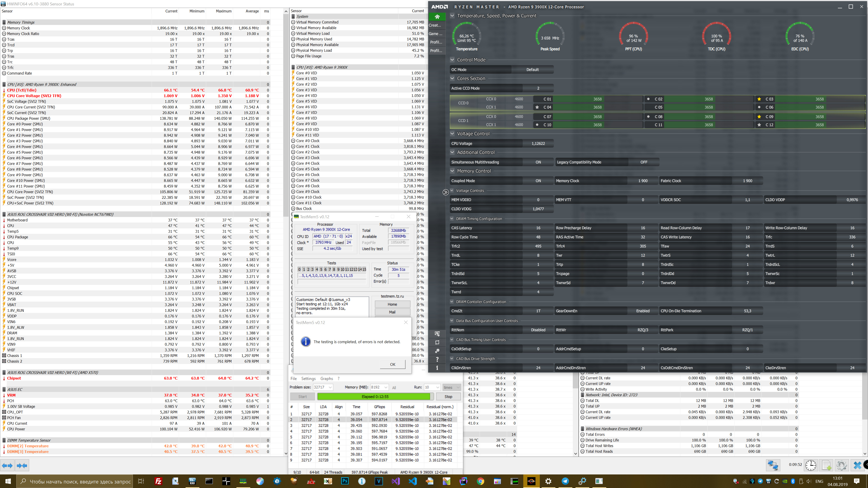The image size is (868, 488).
Task: Click the Ryzen Master help question mark
Action: [x=437, y=359]
